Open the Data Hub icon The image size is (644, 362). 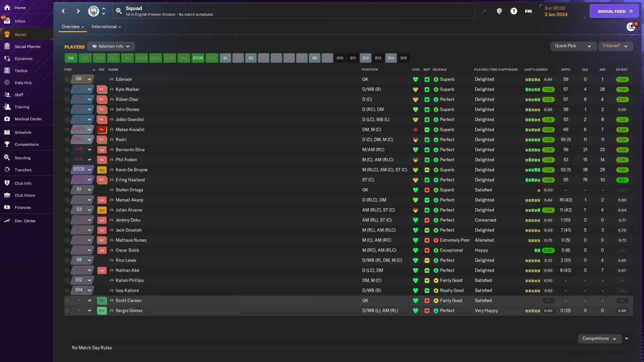[7, 83]
